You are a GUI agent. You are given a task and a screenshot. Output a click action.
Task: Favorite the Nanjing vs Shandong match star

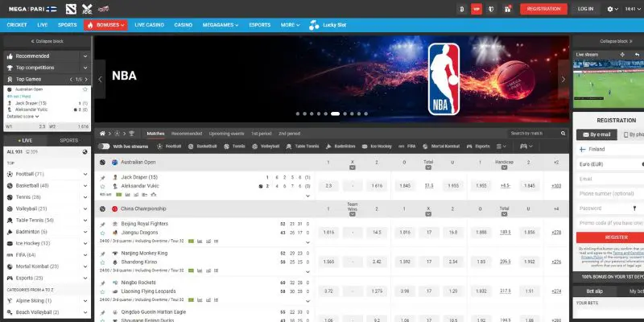tap(103, 262)
